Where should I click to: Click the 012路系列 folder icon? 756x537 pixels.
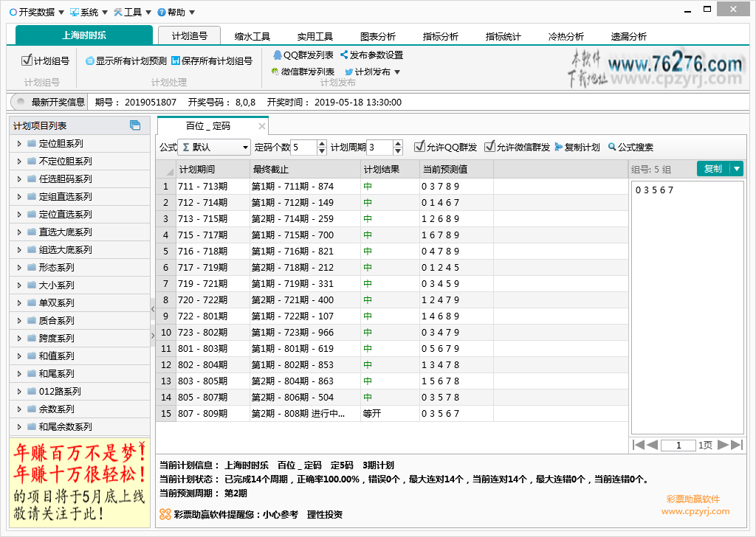tap(32, 391)
